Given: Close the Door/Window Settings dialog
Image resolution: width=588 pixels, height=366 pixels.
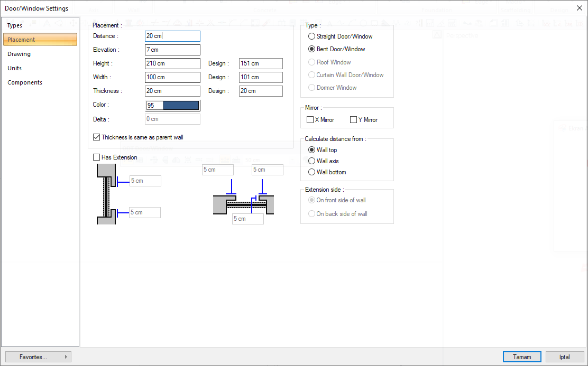Looking at the screenshot, I should [580, 8].
